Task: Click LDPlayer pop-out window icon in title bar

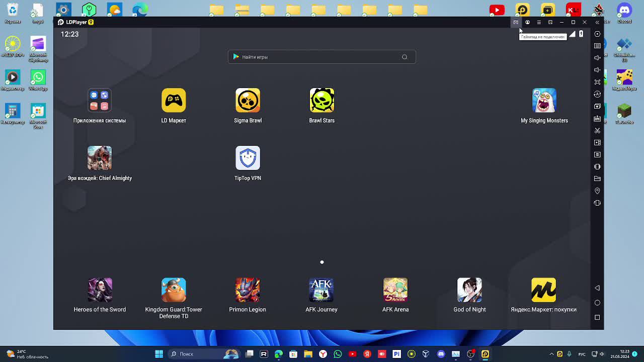Action: pyautogui.click(x=550, y=22)
